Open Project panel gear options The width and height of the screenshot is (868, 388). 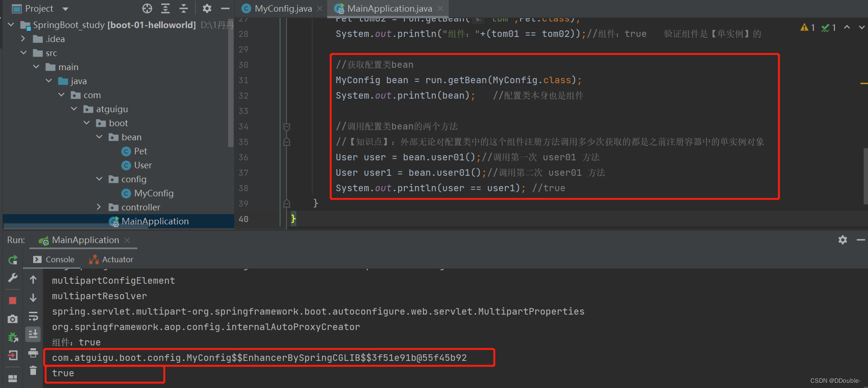click(207, 8)
